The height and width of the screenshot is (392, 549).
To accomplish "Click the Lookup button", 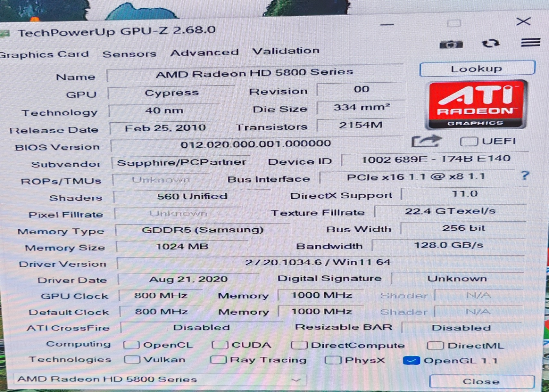I will coord(477,69).
